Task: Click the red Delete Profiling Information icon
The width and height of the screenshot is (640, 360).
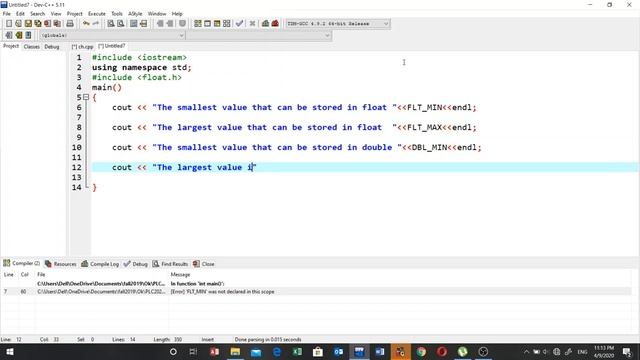Action: (275, 24)
